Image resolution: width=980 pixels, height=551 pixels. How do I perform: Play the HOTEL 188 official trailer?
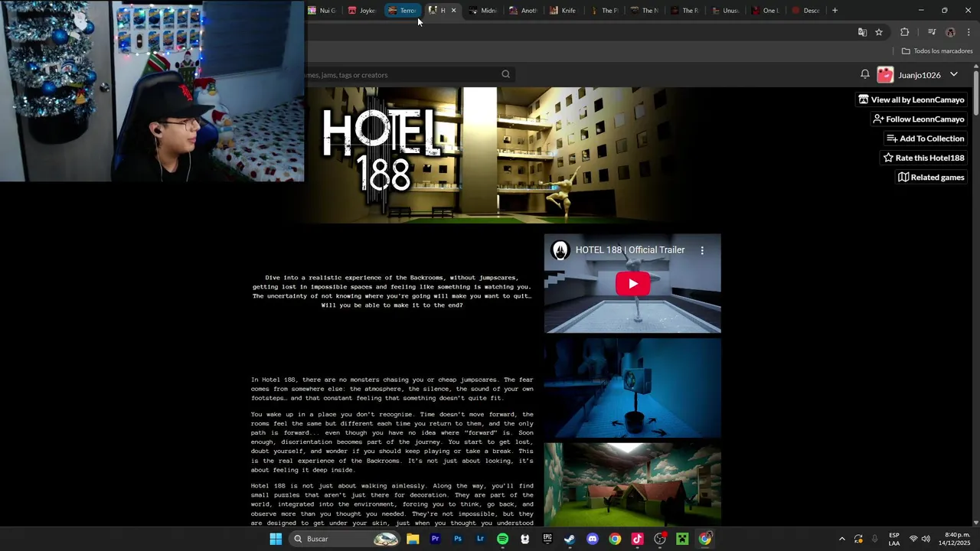tap(632, 284)
